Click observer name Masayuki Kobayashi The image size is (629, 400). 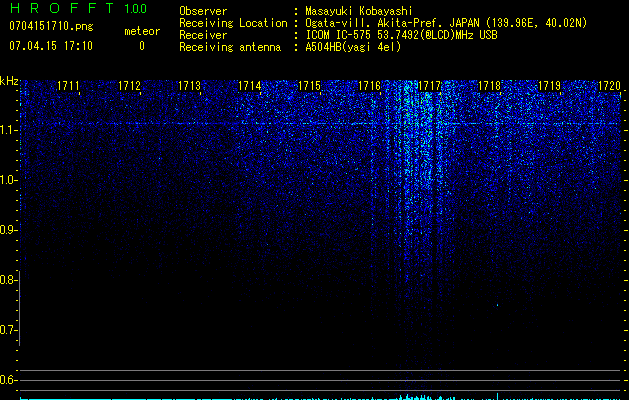(359, 11)
